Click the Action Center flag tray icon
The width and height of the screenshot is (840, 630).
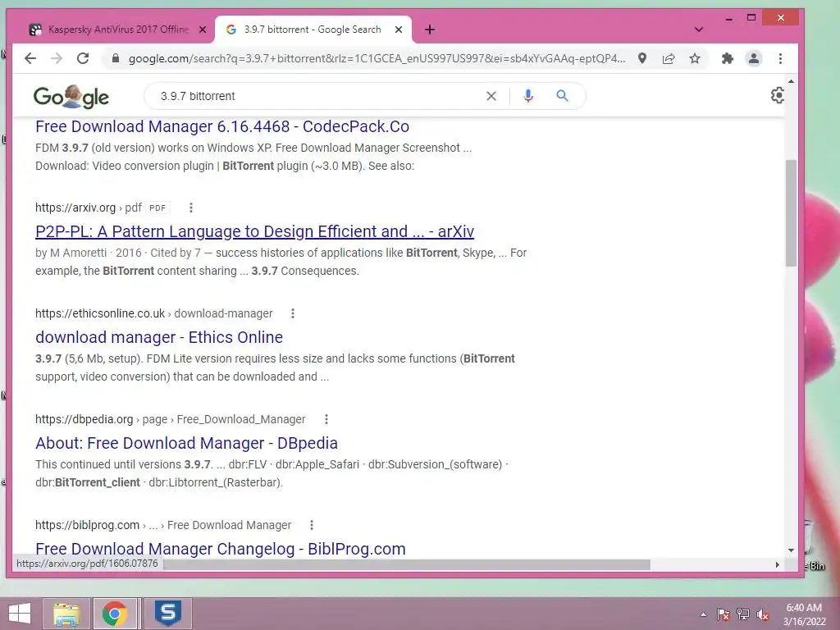click(723, 614)
